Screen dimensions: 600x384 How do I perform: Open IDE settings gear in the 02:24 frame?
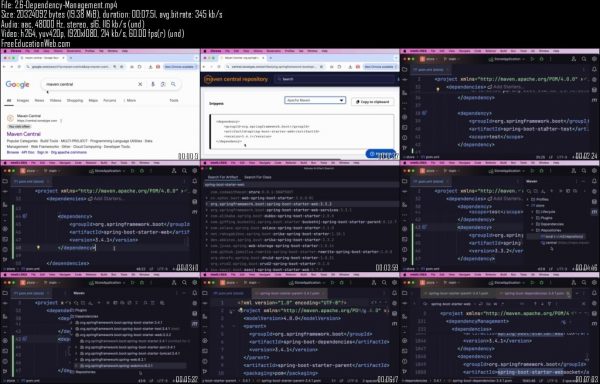click(x=594, y=59)
